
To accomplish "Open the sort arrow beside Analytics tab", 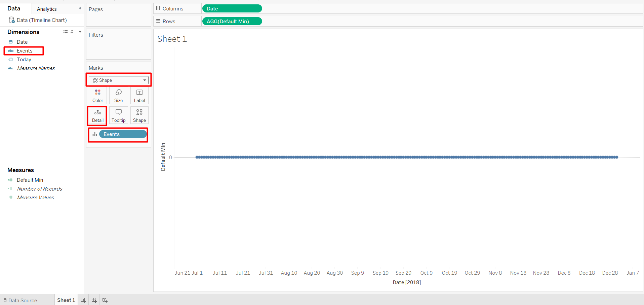I will tap(80, 8).
